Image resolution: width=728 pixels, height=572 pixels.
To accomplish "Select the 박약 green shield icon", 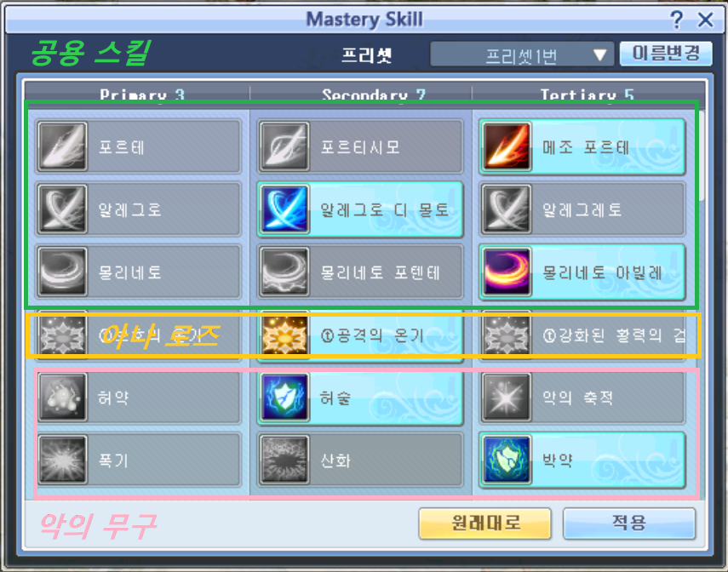I will pyautogui.click(x=507, y=460).
